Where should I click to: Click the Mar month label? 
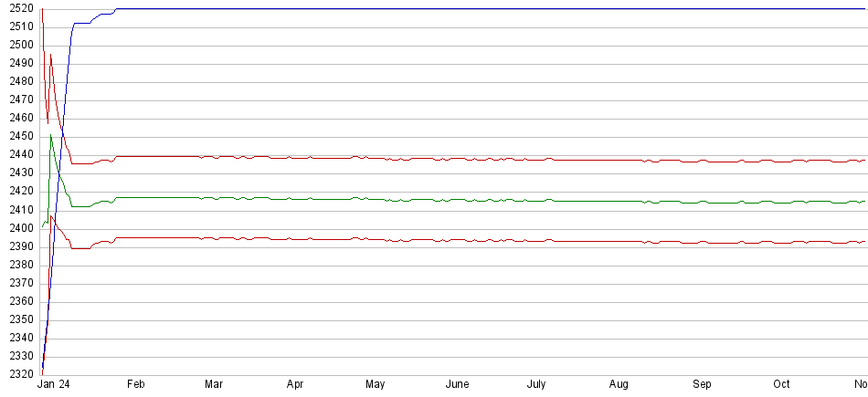215,385
